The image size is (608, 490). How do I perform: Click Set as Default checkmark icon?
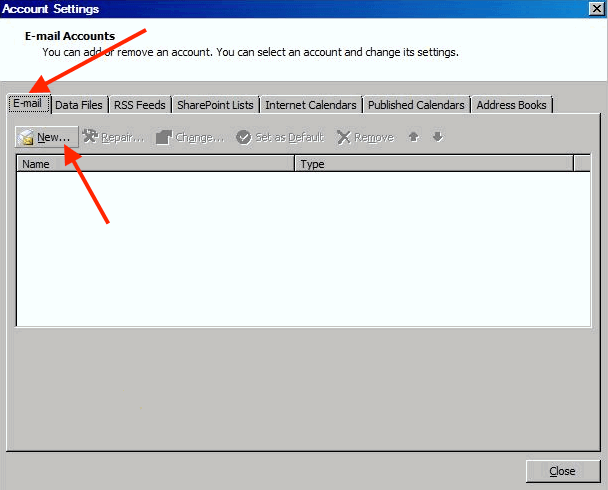click(x=244, y=137)
